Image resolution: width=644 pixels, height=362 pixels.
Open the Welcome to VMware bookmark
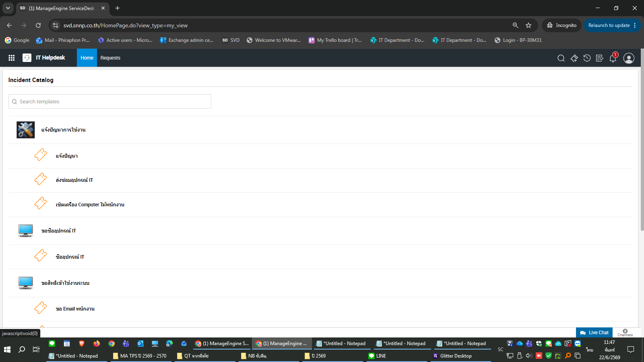tap(274, 40)
